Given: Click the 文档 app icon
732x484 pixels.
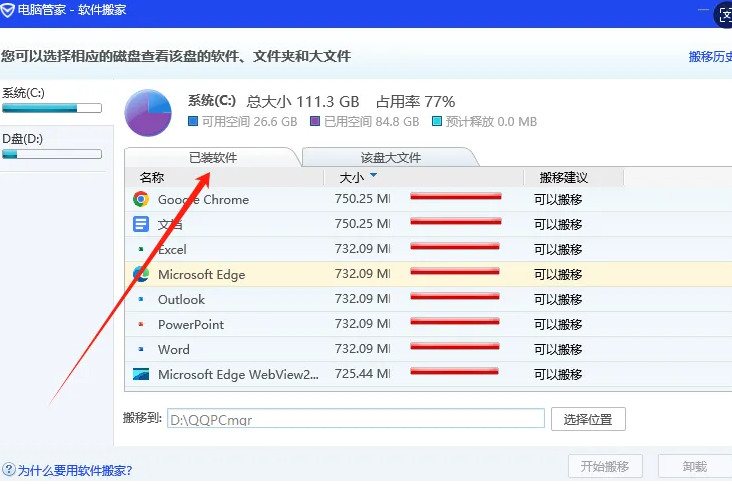Looking at the screenshot, I should pos(141,224).
